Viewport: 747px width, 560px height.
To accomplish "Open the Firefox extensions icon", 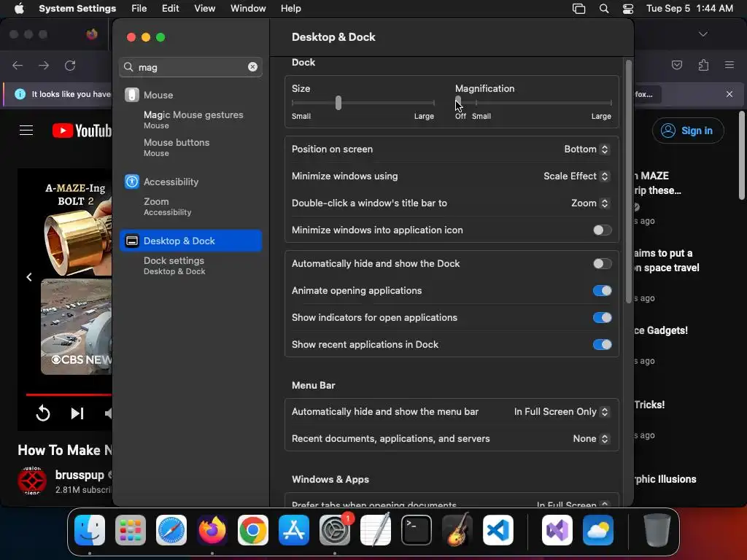I will click(x=703, y=65).
